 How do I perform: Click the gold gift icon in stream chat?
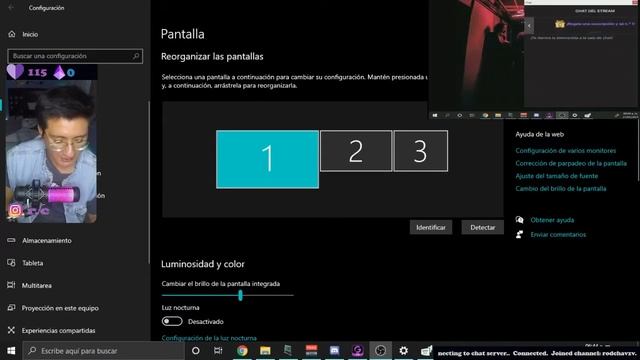tap(560, 24)
